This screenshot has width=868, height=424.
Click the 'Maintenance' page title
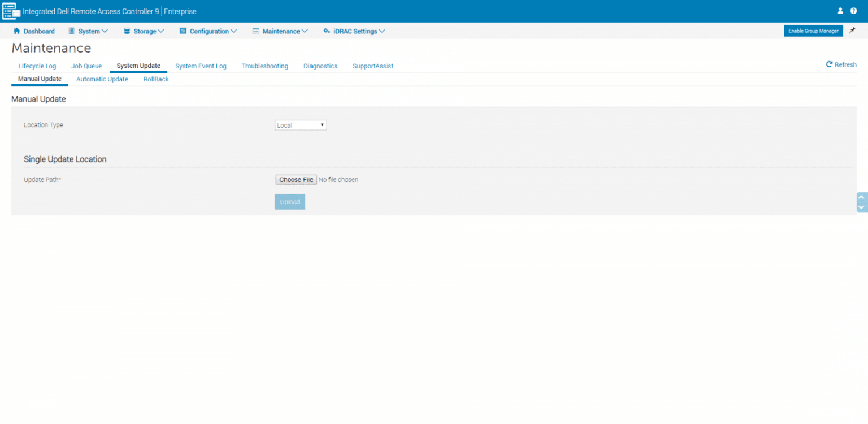click(51, 48)
